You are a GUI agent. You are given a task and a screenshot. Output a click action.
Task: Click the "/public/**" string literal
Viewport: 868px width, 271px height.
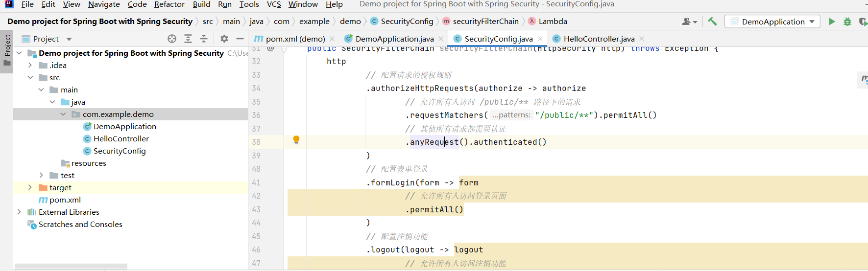pos(564,115)
